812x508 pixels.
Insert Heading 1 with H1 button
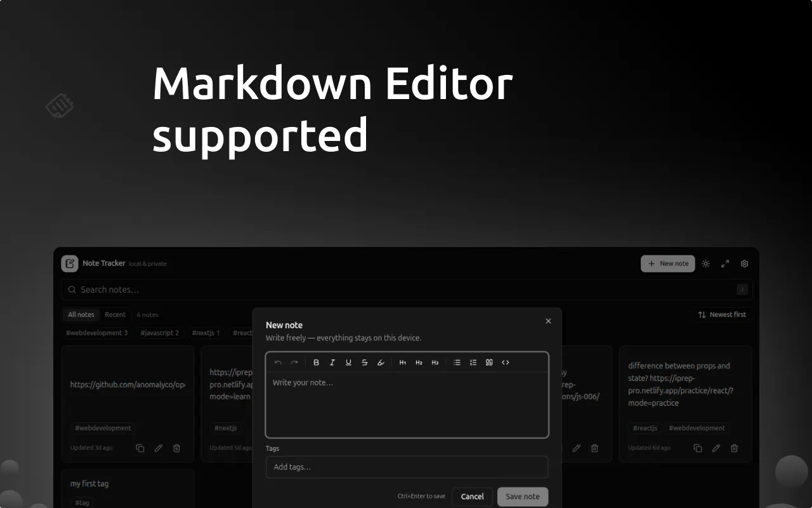(403, 363)
